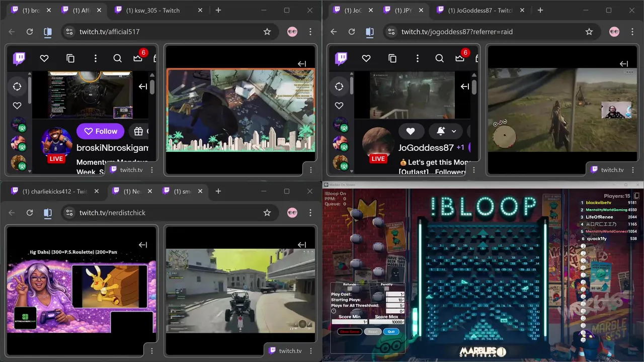This screenshot has width=644, height=362.
Task: Open Browse icon in JoGoddess87 window
Action: (x=392, y=59)
